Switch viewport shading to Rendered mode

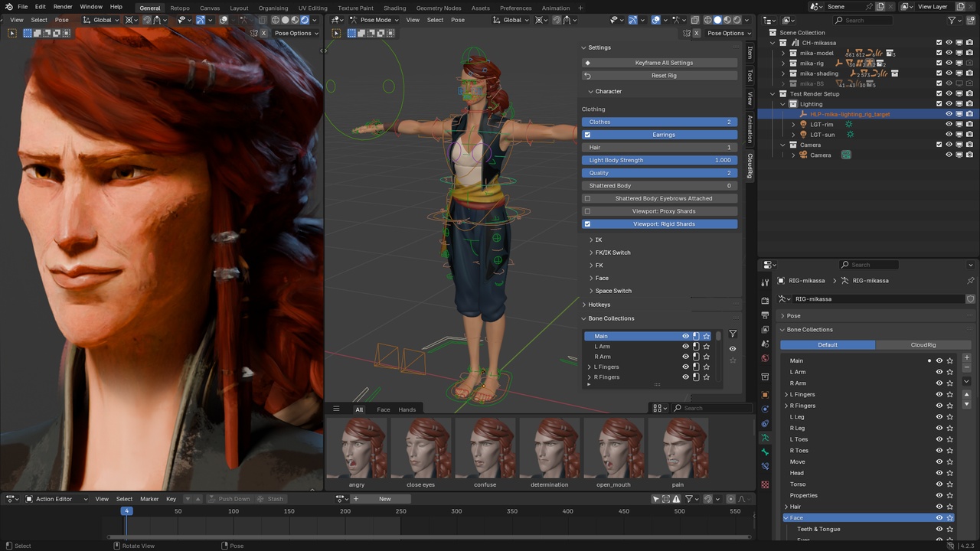pos(737,20)
